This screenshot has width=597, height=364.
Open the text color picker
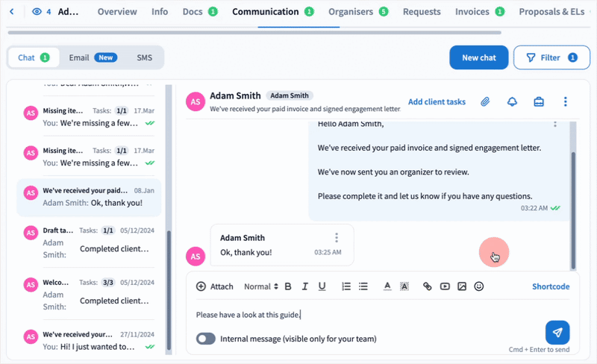(387, 286)
